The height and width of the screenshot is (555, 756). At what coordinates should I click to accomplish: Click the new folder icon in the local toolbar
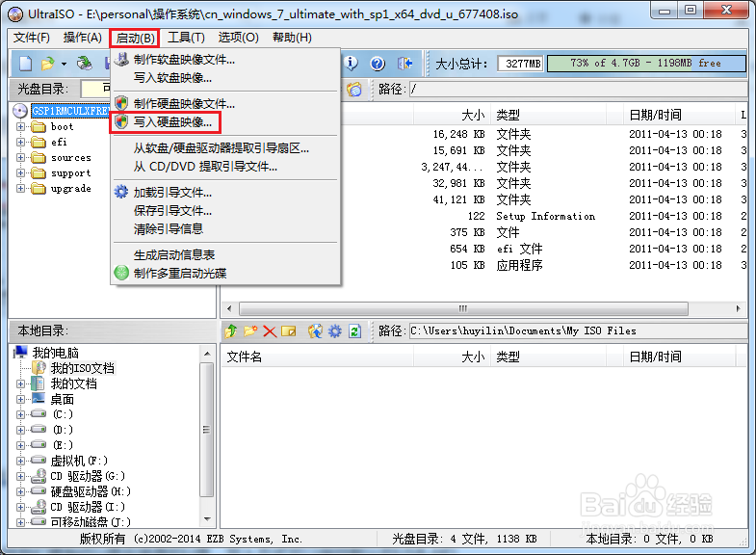[x=250, y=330]
